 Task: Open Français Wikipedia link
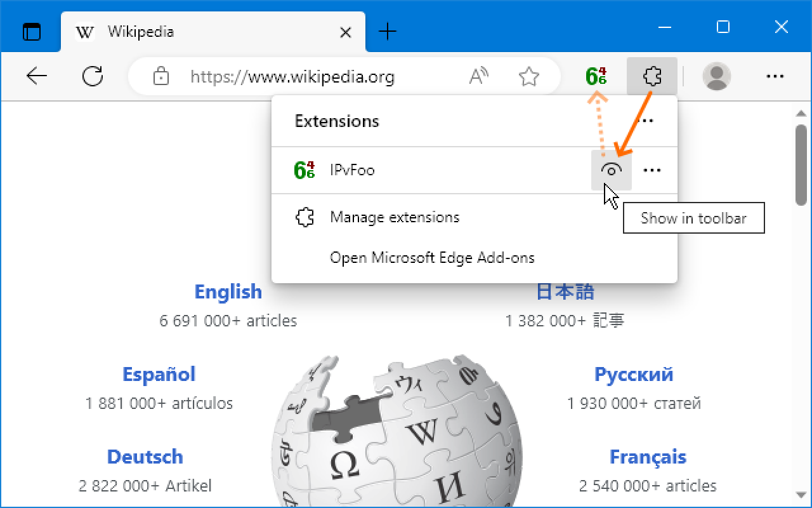[x=648, y=457]
